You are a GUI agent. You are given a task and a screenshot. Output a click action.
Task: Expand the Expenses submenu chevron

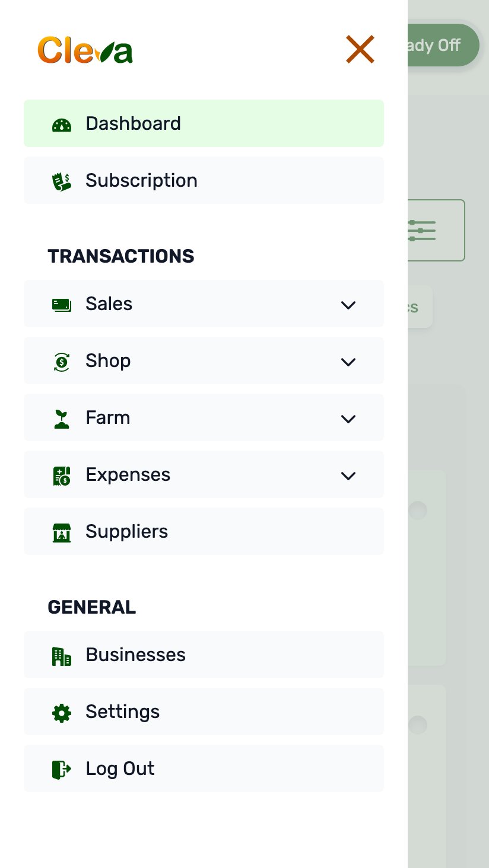tap(348, 476)
